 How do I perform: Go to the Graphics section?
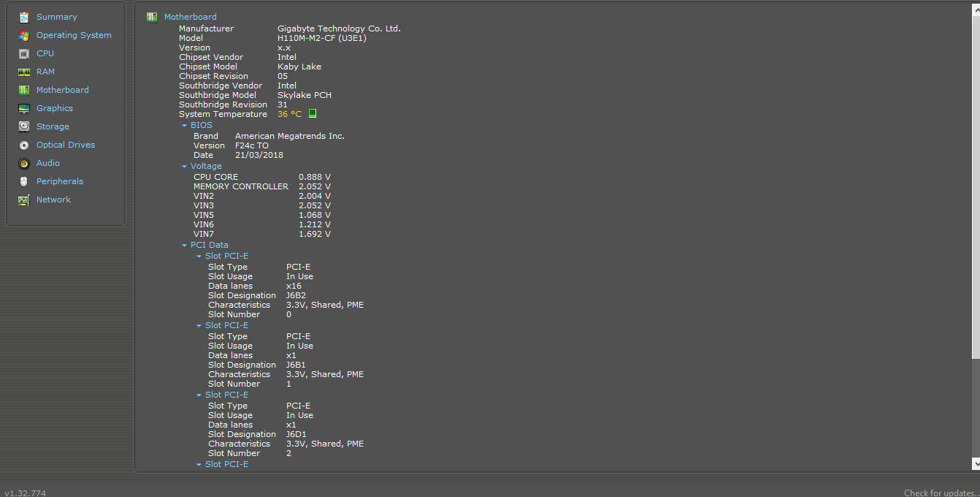[55, 108]
